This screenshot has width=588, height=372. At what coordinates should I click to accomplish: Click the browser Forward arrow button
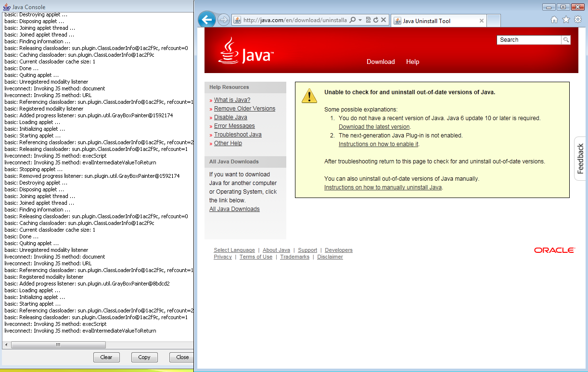(x=223, y=20)
